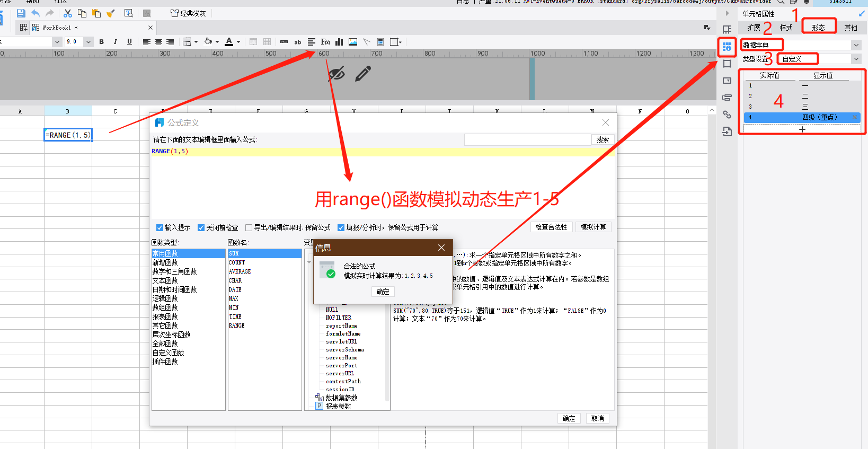
Task: Select the 经典浅灰 theme menu
Action: (x=189, y=13)
